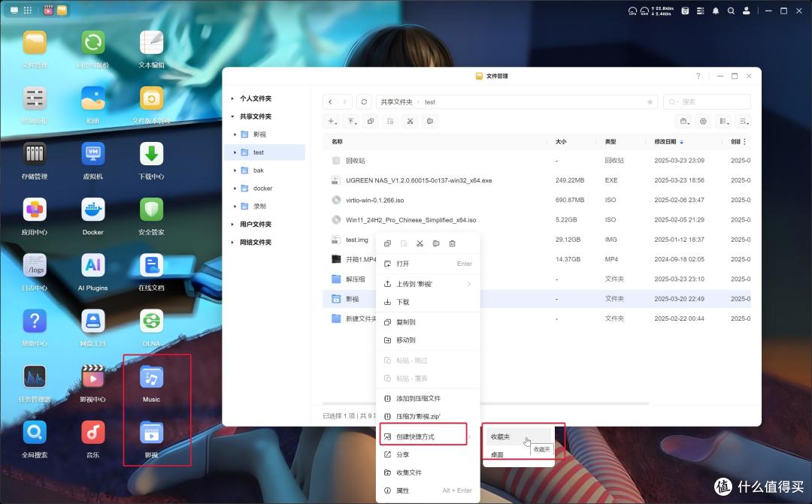
Task: Launch Docker from the desktop
Action: click(93, 210)
